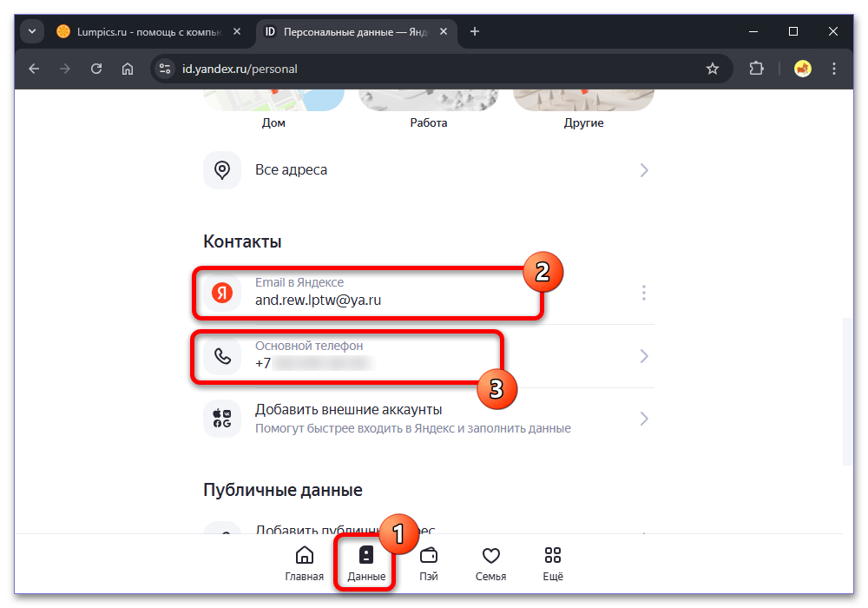The height and width of the screenshot is (608, 868).
Task: View site information icon in address bar
Action: pyautogui.click(x=165, y=69)
